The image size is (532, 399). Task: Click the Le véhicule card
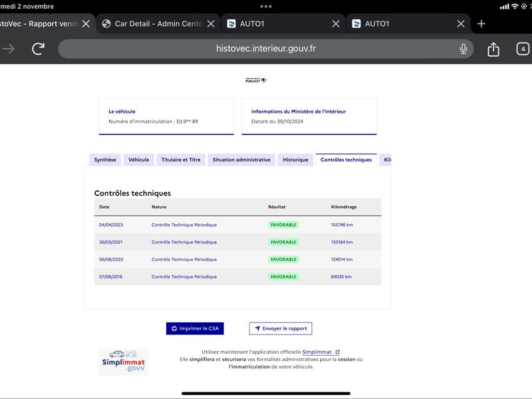click(x=166, y=116)
